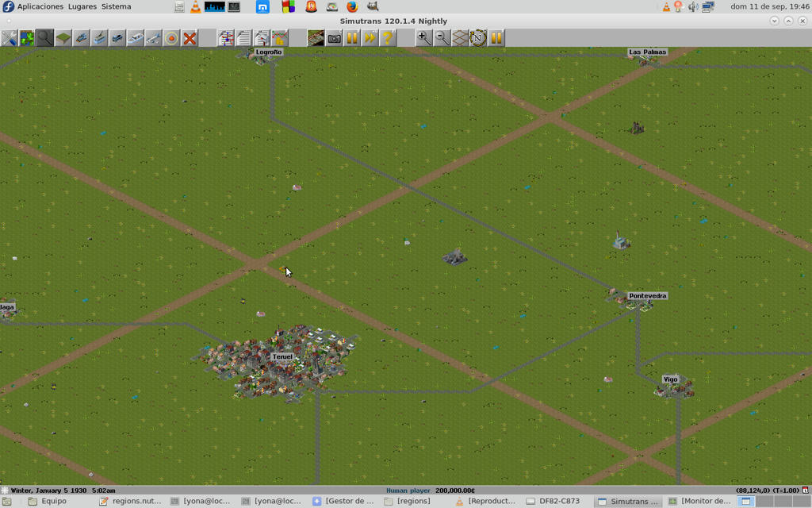Image resolution: width=812 pixels, height=508 pixels.
Task: Switch to the Reproduct... VLC taskbar window
Action: click(x=485, y=502)
